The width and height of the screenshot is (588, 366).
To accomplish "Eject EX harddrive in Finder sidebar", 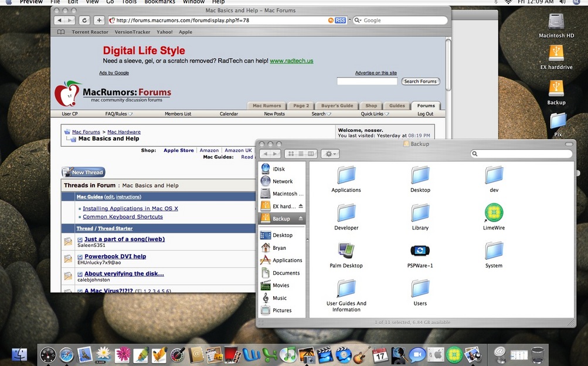I will (301, 206).
